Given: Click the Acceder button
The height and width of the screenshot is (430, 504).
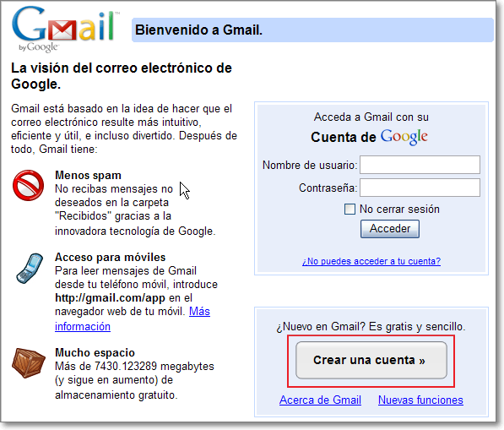Looking at the screenshot, I should [x=389, y=229].
